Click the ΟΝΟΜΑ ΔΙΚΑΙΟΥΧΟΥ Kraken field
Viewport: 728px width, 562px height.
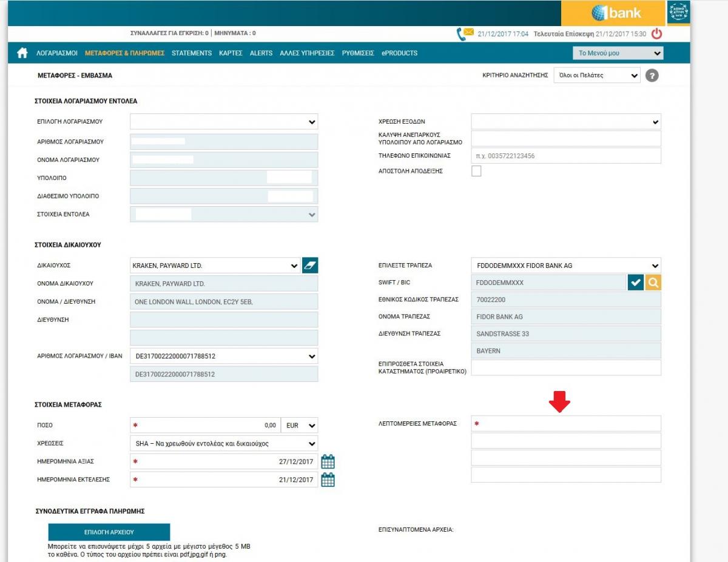tap(224, 284)
